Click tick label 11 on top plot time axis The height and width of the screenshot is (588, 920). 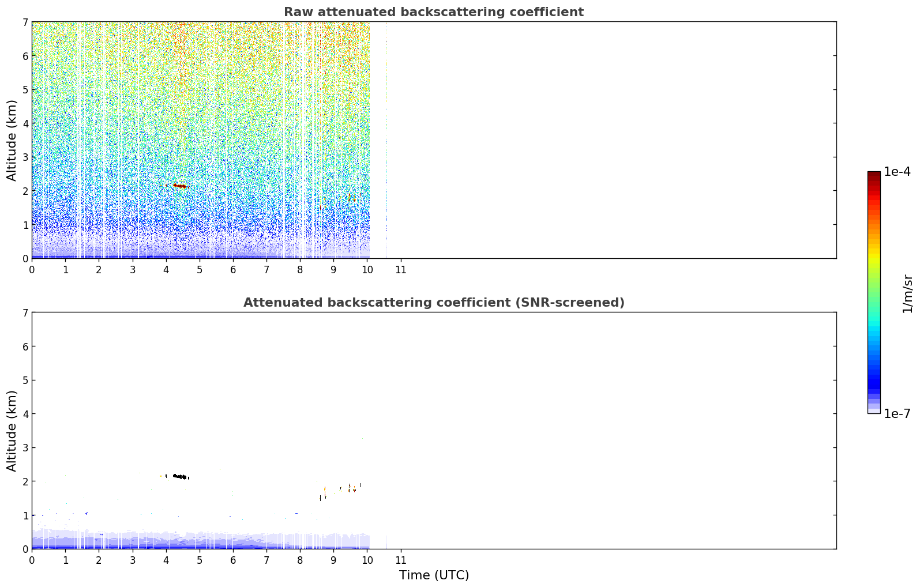click(400, 269)
